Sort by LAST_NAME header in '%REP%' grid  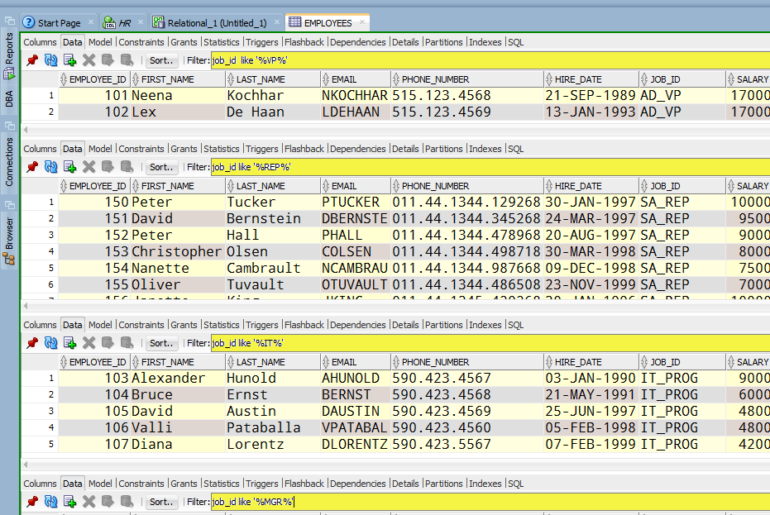click(273, 186)
